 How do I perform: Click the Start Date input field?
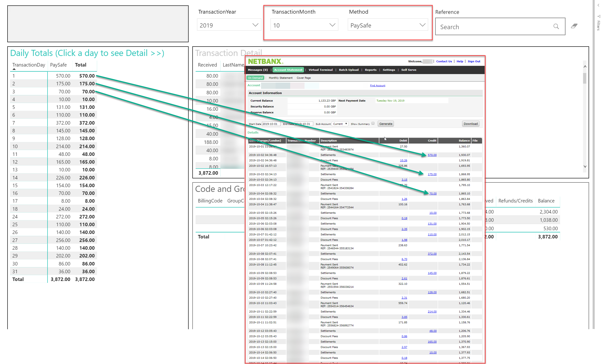point(271,124)
